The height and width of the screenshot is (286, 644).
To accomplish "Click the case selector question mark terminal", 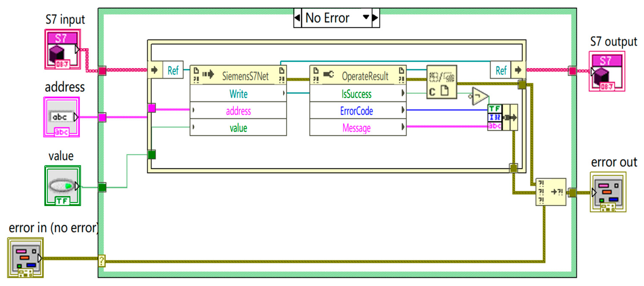I will point(102,261).
